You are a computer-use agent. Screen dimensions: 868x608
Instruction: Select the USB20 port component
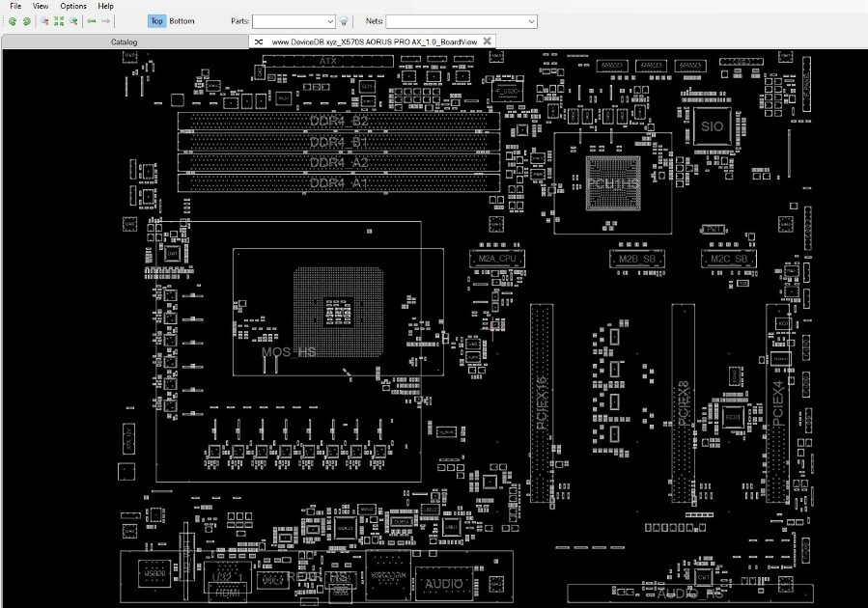[155, 573]
